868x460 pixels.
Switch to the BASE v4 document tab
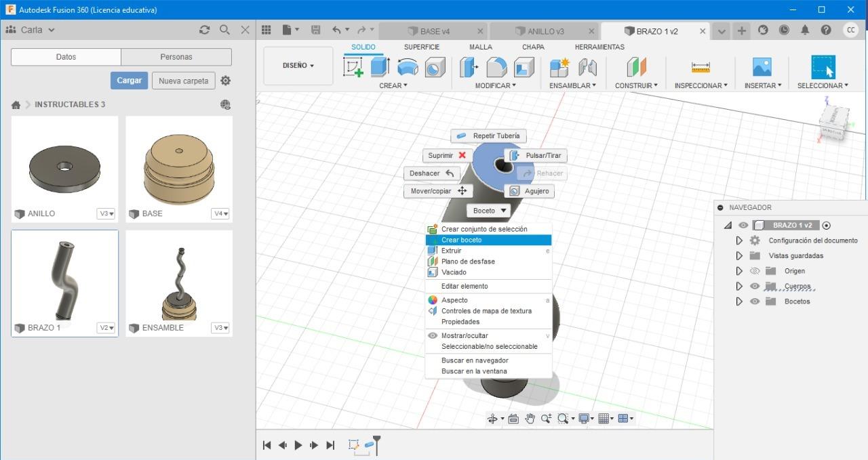click(435, 31)
